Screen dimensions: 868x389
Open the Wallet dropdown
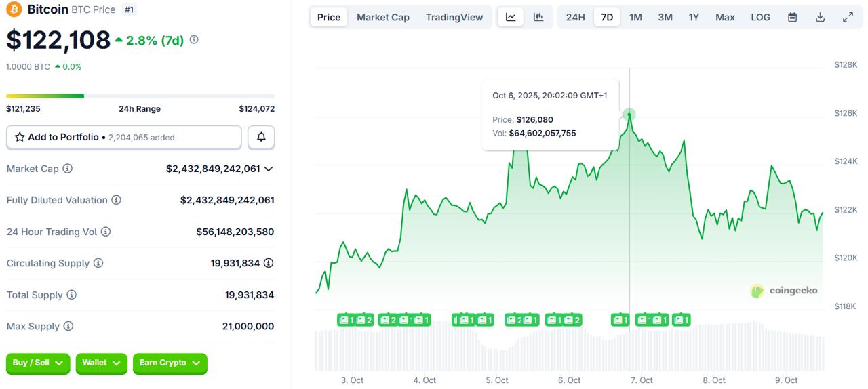[x=101, y=363]
